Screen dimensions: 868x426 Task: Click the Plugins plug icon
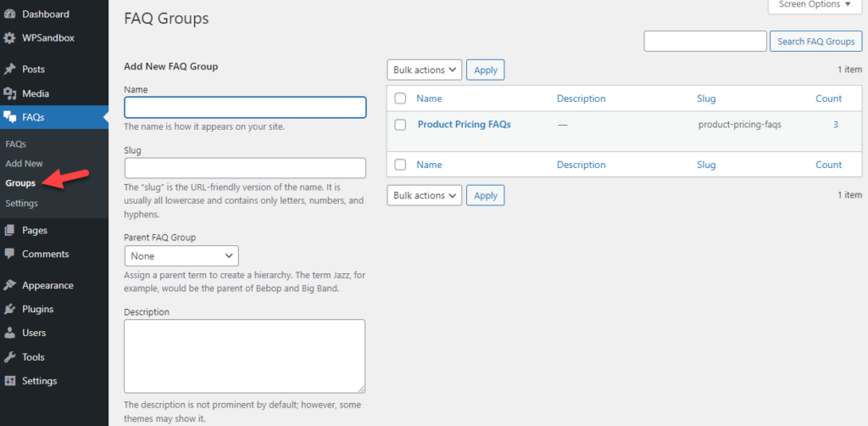[10, 309]
